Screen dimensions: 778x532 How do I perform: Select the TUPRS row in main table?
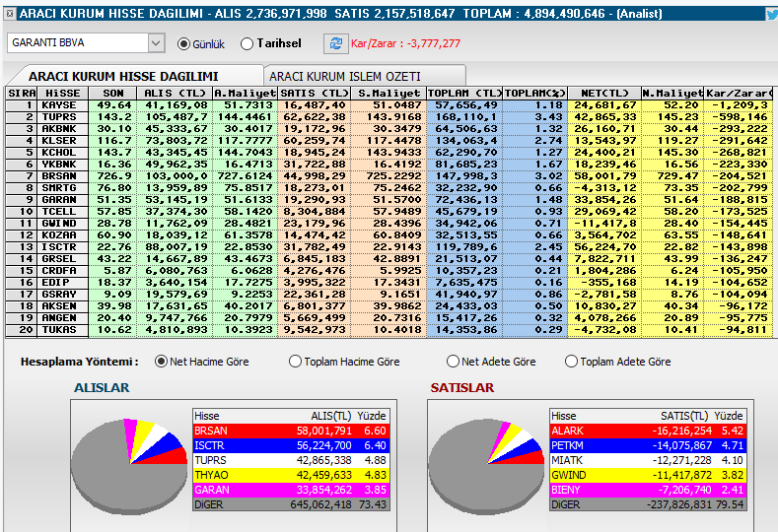coord(389,117)
